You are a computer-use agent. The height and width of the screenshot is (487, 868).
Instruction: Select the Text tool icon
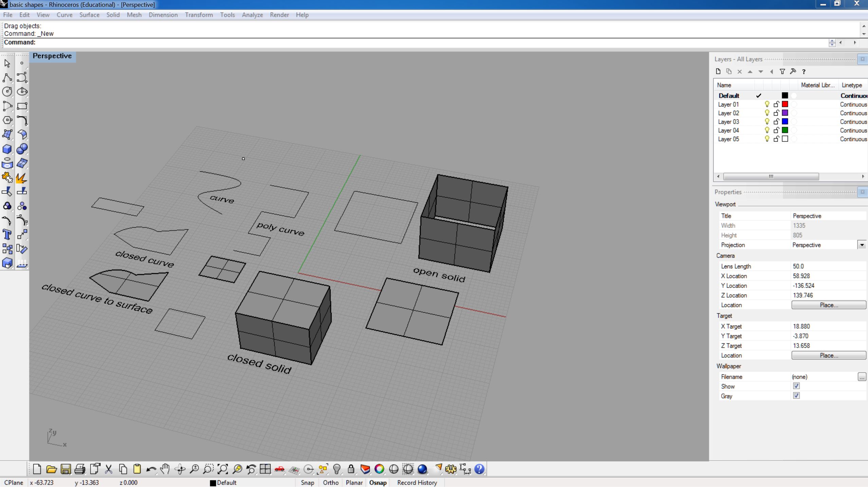(x=7, y=235)
